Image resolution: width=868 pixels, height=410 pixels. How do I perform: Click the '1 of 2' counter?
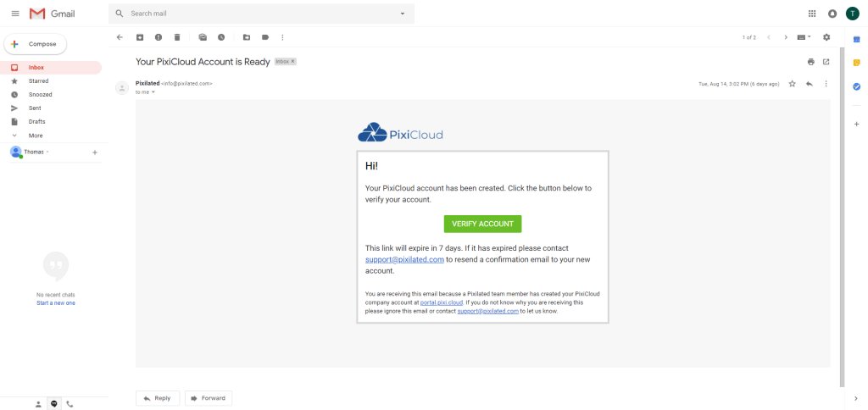click(749, 37)
